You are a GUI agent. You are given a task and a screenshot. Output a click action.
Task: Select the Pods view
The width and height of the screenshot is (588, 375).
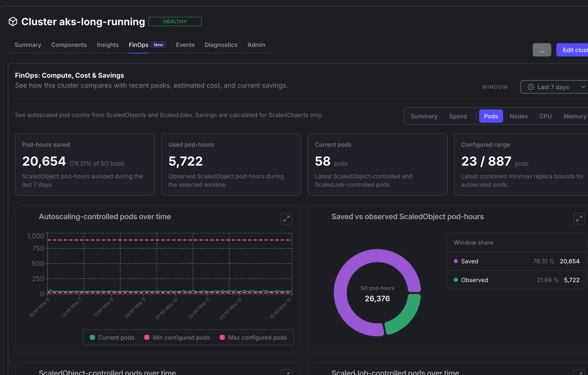pyautogui.click(x=491, y=116)
